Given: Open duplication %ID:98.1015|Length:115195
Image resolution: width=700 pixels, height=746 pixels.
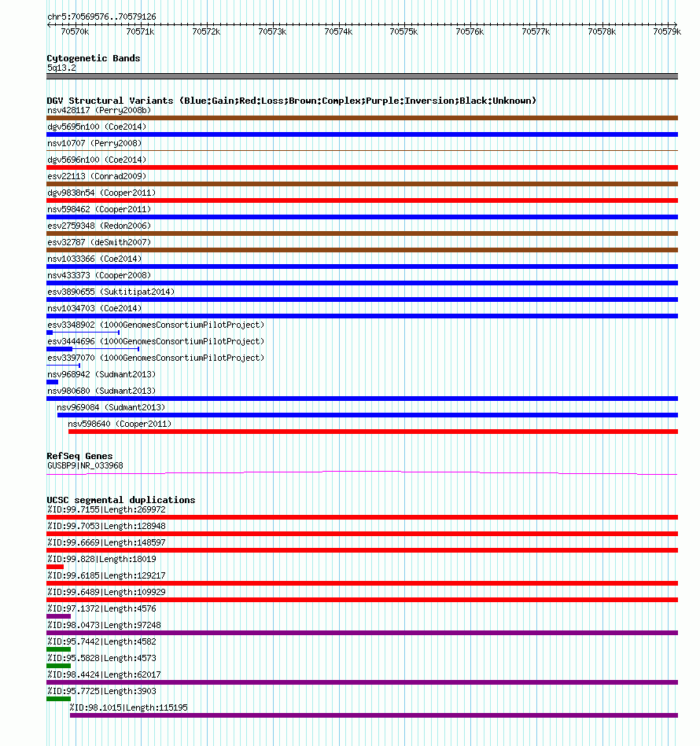Looking at the screenshot, I should click(x=128, y=707).
